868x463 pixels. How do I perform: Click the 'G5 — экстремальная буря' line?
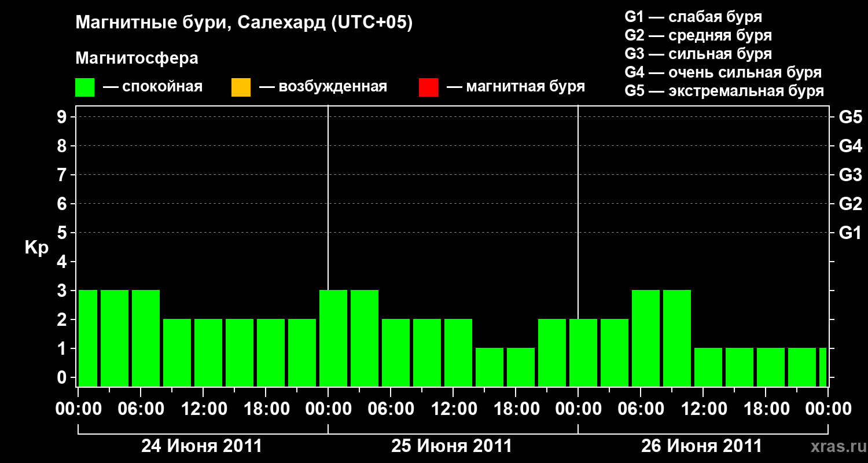724,91
